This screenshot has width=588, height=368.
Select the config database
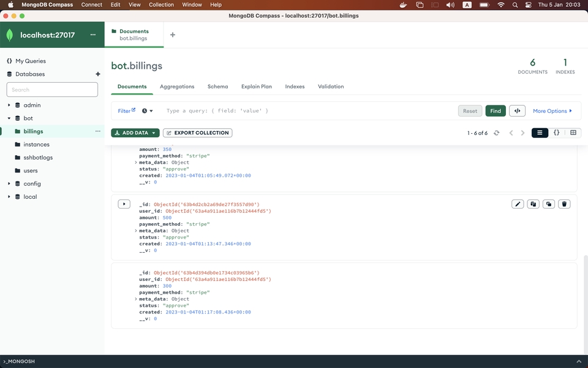(x=32, y=183)
